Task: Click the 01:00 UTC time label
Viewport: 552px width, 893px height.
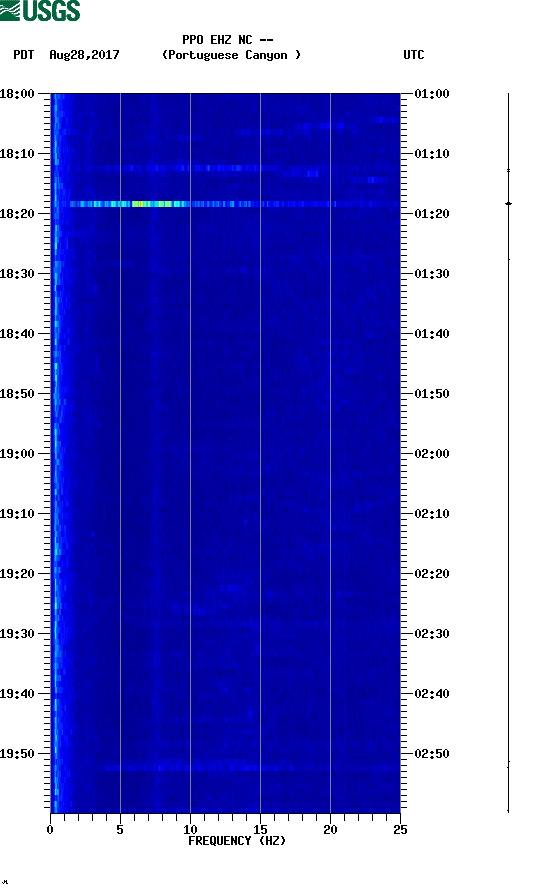Action: (432, 94)
